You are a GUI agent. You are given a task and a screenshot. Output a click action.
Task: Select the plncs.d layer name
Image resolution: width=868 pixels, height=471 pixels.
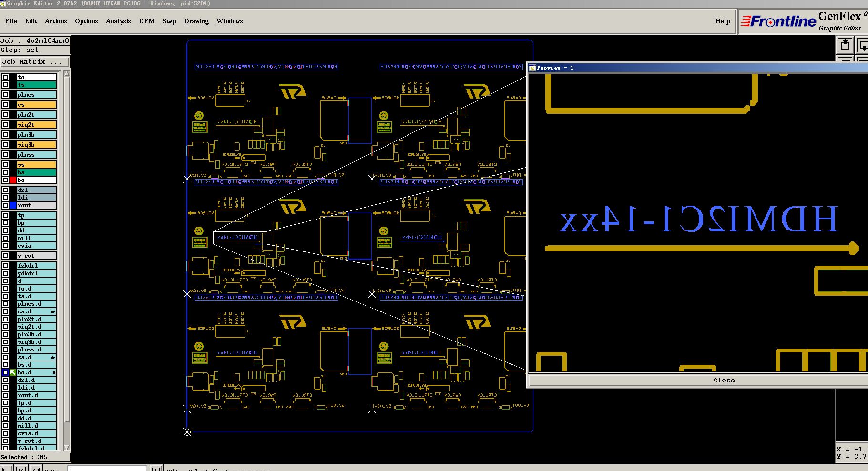click(37, 304)
